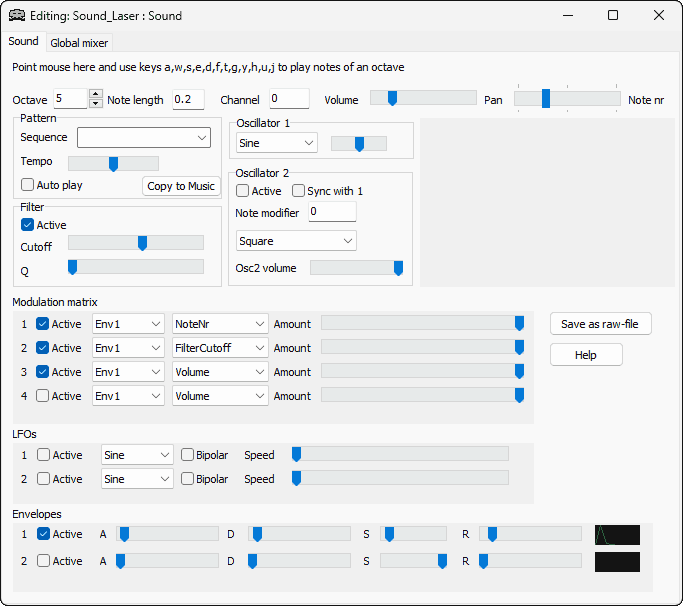Open modulation row 4 source dropdown Env1
Screen dimensions: 683x606
click(x=128, y=396)
